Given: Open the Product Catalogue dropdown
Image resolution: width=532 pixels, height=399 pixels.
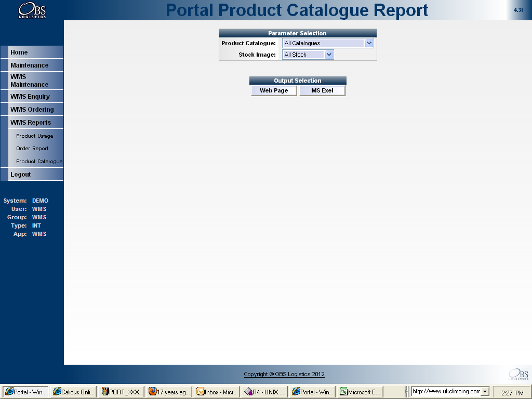Looking at the screenshot, I should pyautogui.click(x=328, y=43).
